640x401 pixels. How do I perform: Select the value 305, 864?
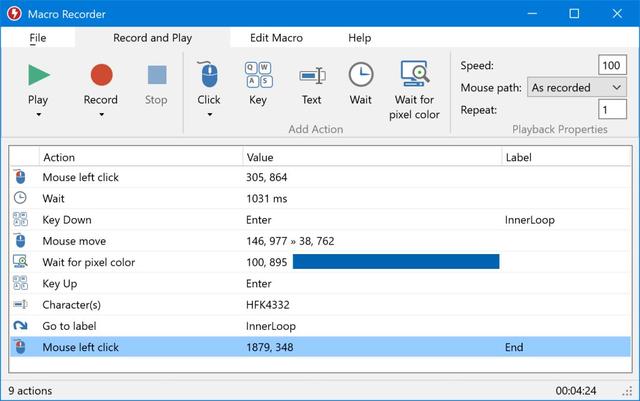267,177
